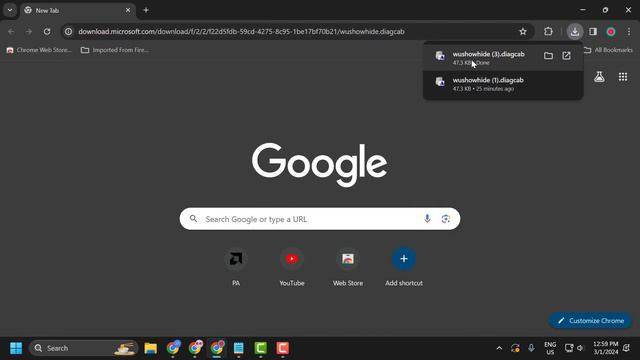
Task: Close the New Tab tab
Action: [x=128, y=10]
